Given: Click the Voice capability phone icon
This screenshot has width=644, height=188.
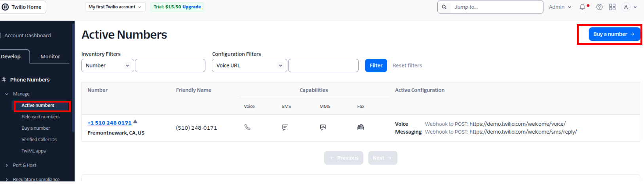Looking at the screenshot, I should (247, 127).
